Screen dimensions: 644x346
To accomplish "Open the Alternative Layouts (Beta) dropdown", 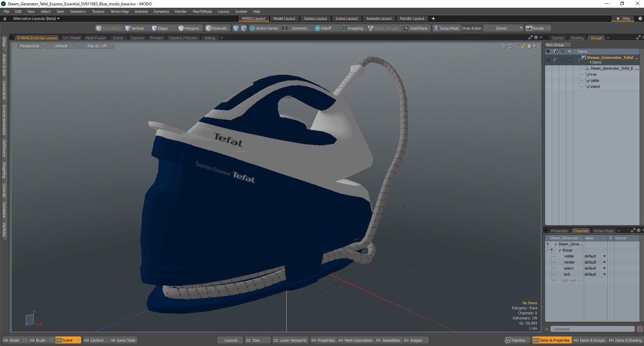I will [x=36, y=19].
